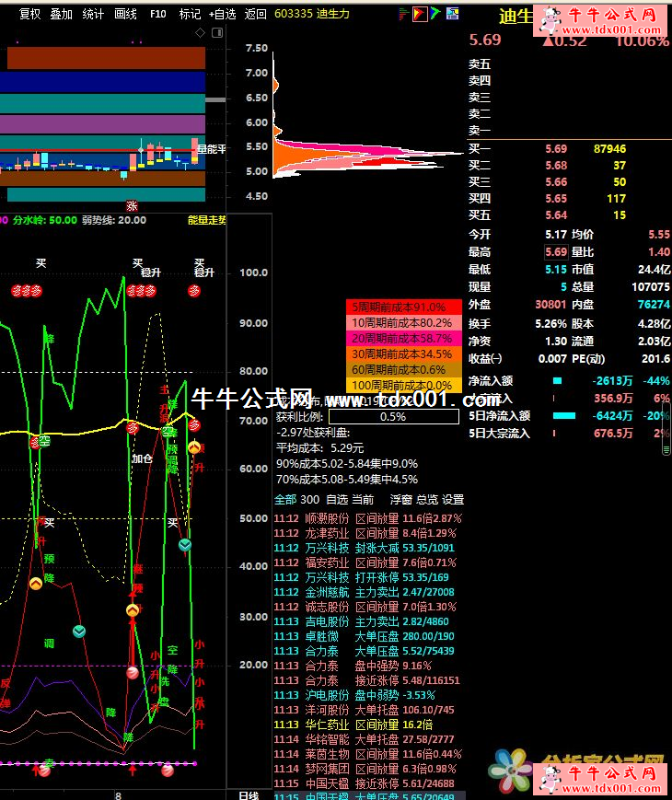
Task: Select alert row 顺灏股份 区间放量
Action: (368, 518)
